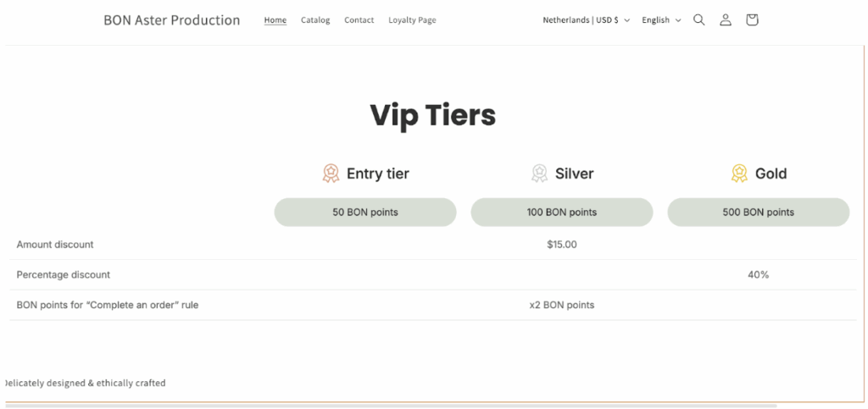
Task: Select the 100 BON points pill
Action: 562,213
